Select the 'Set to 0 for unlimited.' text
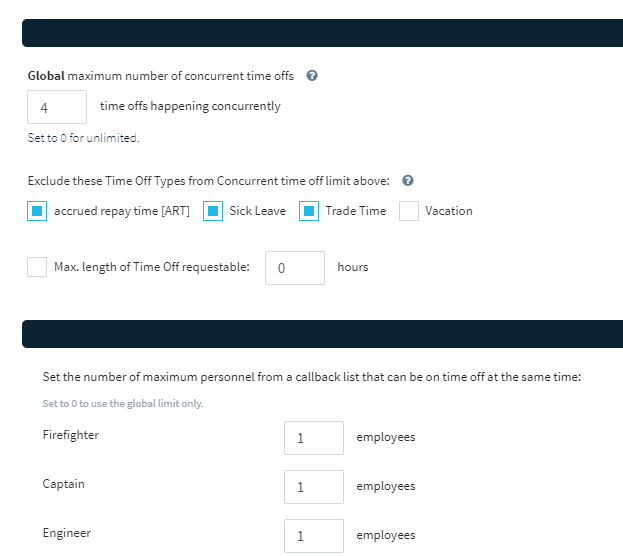623x556 pixels. coord(83,138)
